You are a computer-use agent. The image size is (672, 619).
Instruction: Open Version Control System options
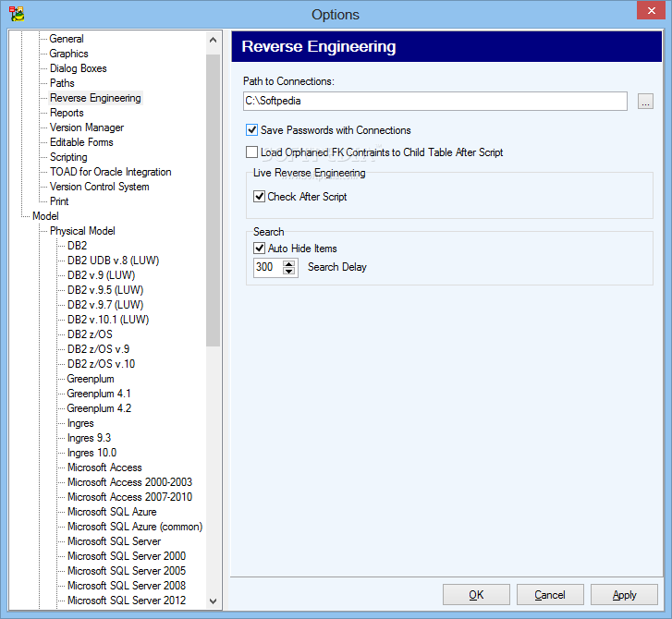click(x=100, y=187)
